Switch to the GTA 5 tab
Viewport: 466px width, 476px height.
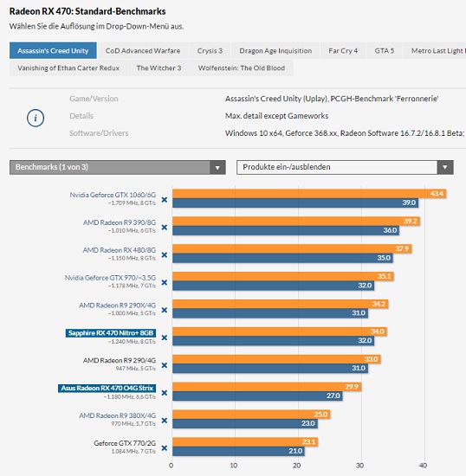click(x=385, y=51)
